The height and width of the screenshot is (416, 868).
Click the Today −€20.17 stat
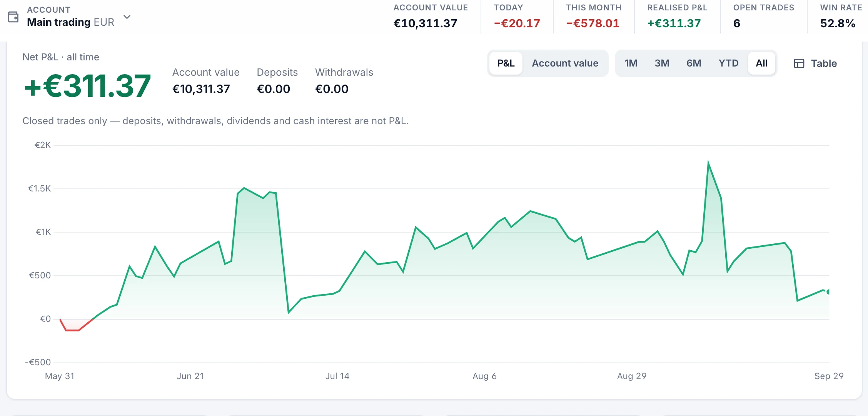tap(517, 17)
